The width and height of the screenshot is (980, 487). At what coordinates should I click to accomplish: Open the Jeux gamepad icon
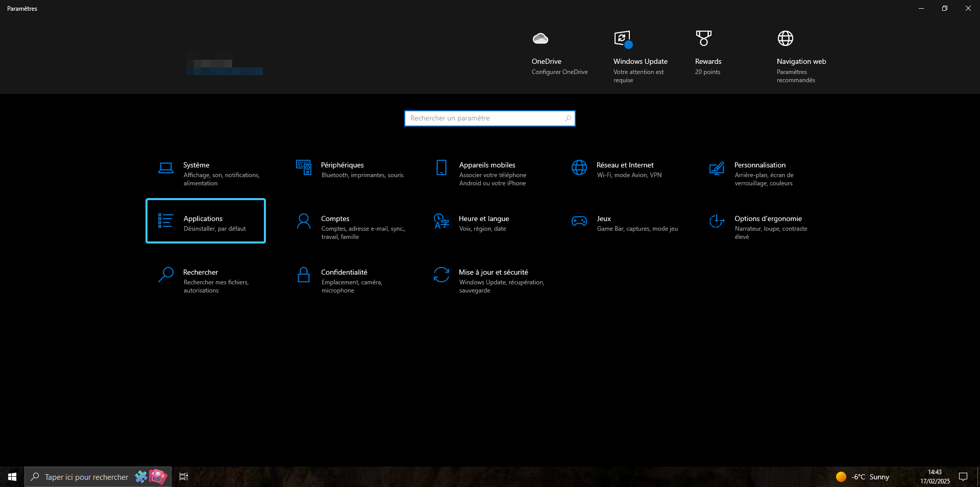pyautogui.click(x=579, y=221)
